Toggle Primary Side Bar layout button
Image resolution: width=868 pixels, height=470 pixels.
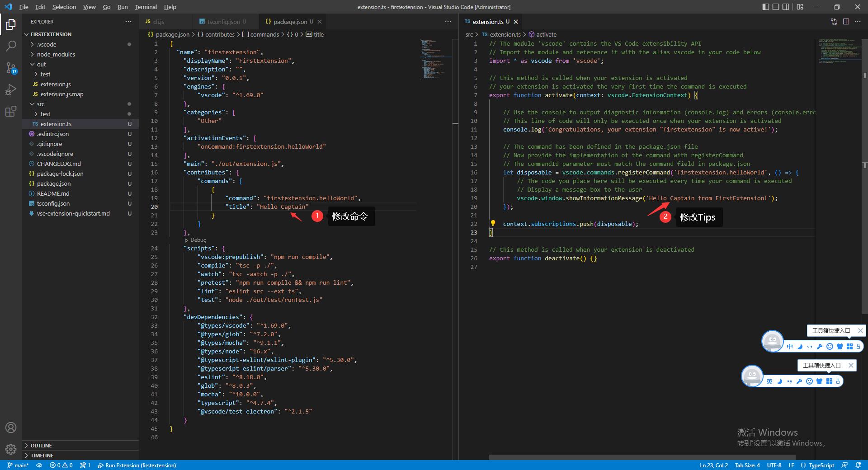click(x=765, y=7)
